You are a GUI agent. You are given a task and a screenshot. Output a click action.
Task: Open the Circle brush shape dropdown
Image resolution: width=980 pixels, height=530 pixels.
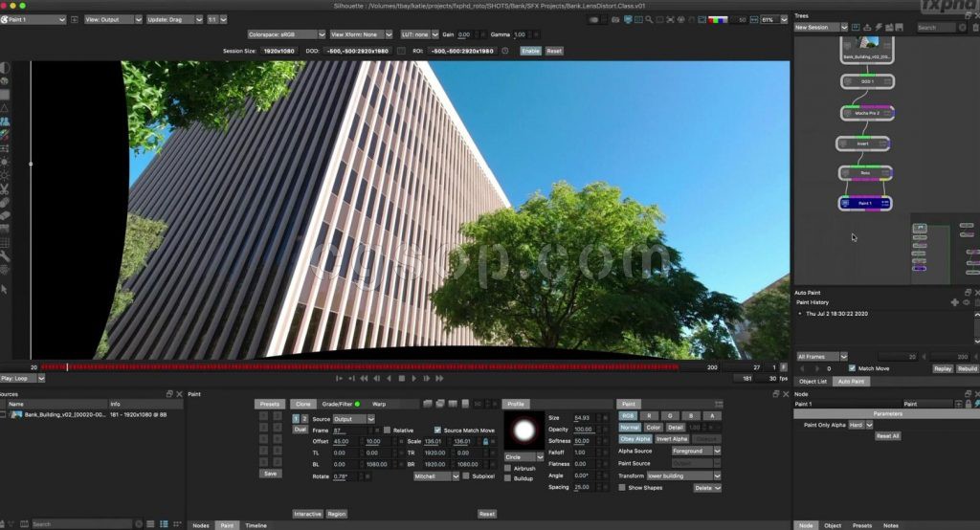tap(523, 457)
